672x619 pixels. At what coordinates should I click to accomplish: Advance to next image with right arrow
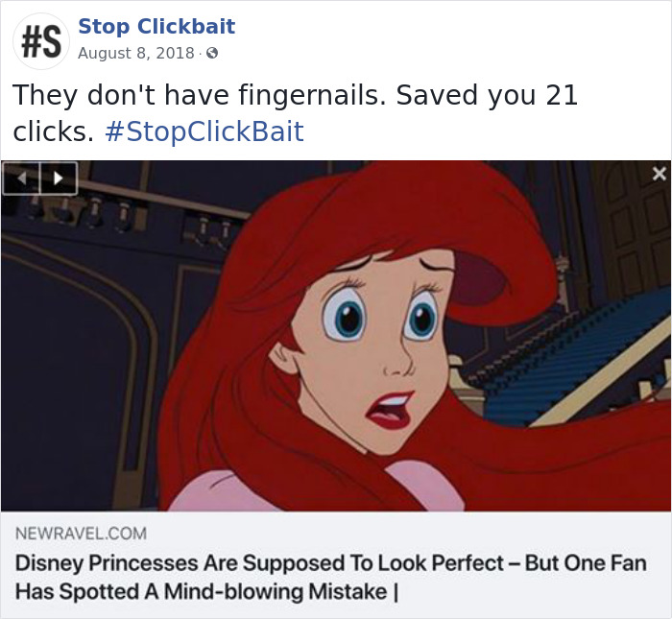58,178
